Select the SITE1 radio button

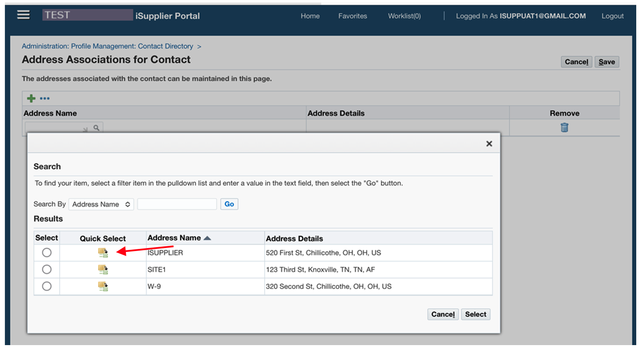pos(47,270)
